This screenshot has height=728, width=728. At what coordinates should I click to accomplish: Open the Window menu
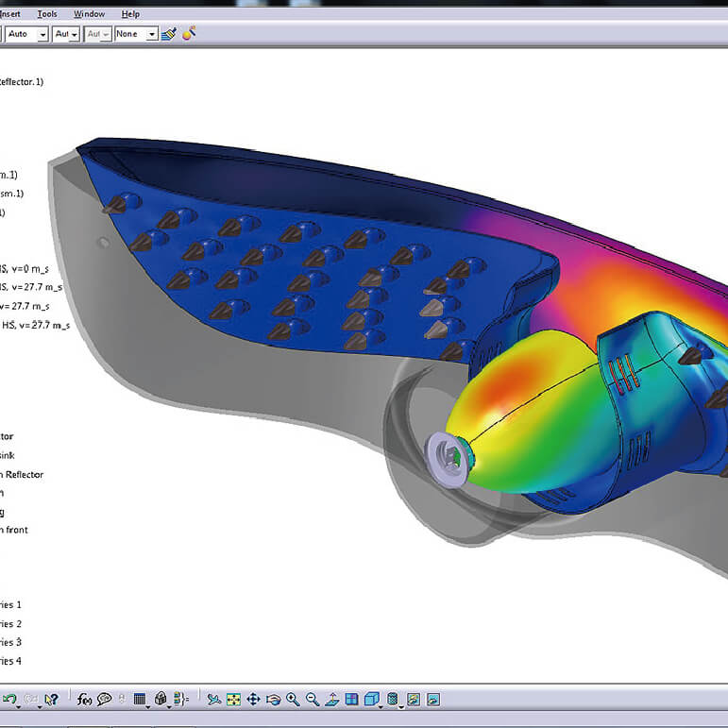[x=90, y=14]
